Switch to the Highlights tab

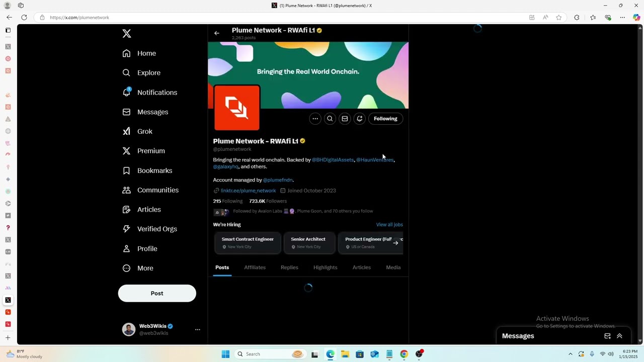click(326, 267)
